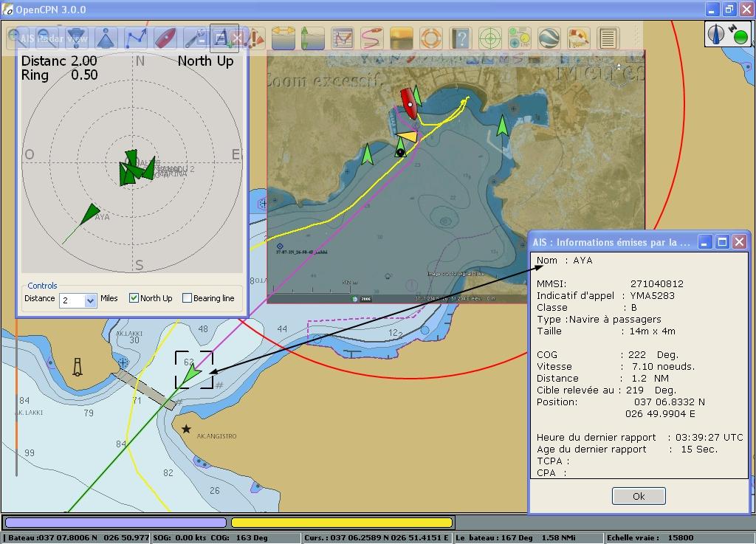Click the green GPS status light icon
The image size is (756, 544).
740,37
